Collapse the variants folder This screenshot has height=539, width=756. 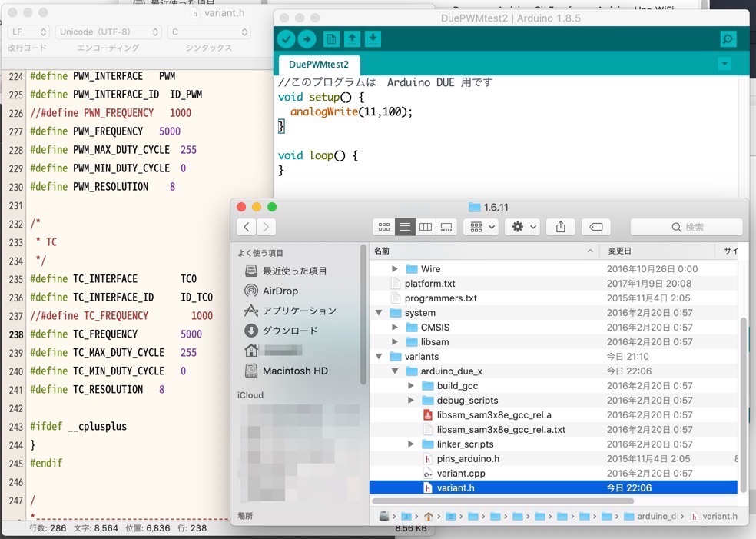point(379,357)
